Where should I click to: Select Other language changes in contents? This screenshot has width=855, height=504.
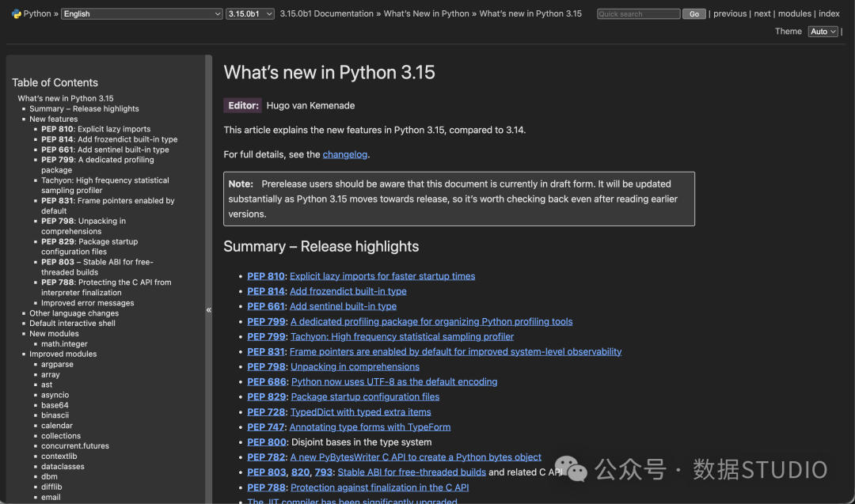pos(74,313)
